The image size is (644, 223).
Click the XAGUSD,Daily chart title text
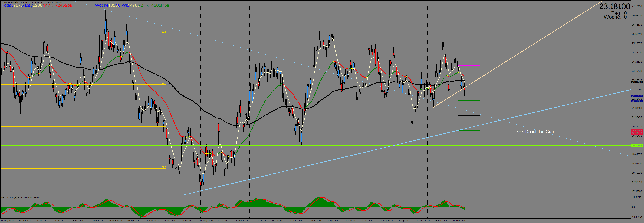click(x=11, y=2)
